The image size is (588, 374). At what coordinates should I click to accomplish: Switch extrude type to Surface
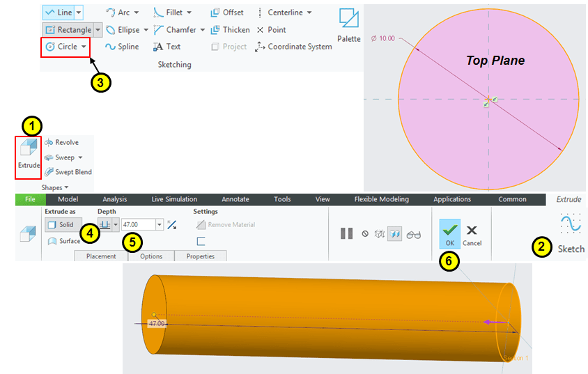pos(63,241)
